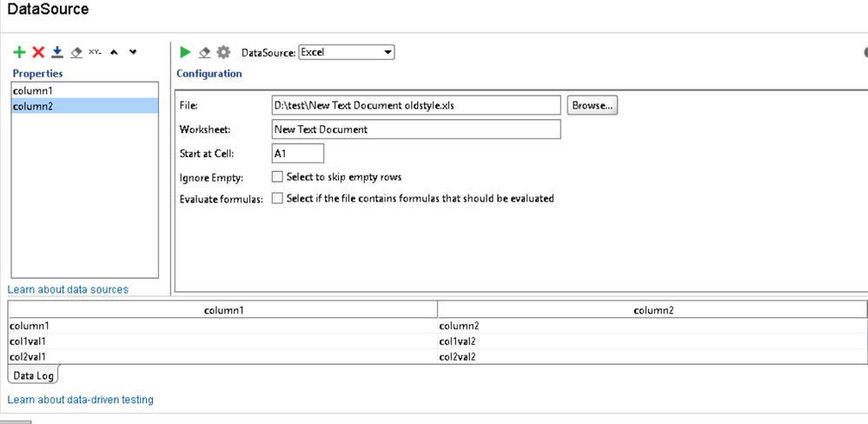Image resolution: width=868 pixels, height=424 pixels.
Task: Switch to the Data Log tab
Action: tap(33, 375)
